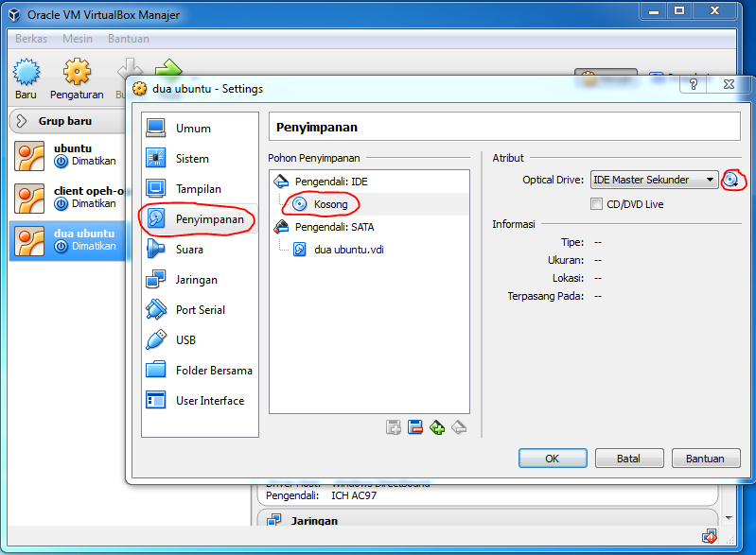Cancel with the Batal button
756x555 pixels.
pos(629,459)
